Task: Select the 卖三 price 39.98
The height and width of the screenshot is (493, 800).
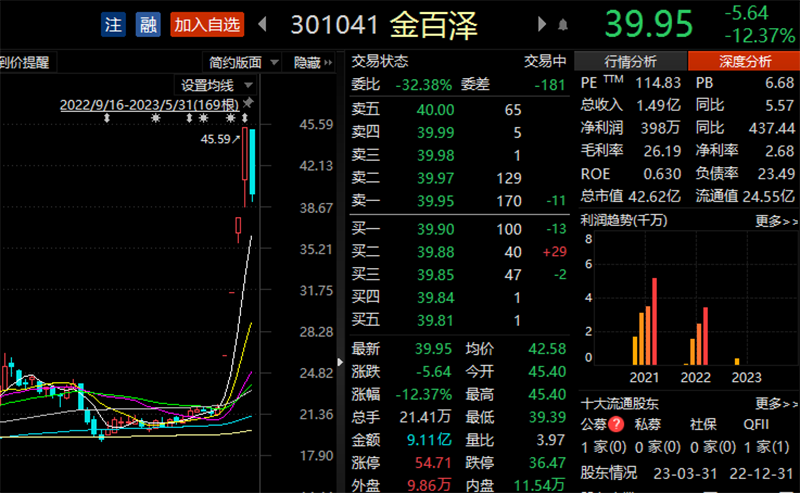Action: click(x=435, y=155)
